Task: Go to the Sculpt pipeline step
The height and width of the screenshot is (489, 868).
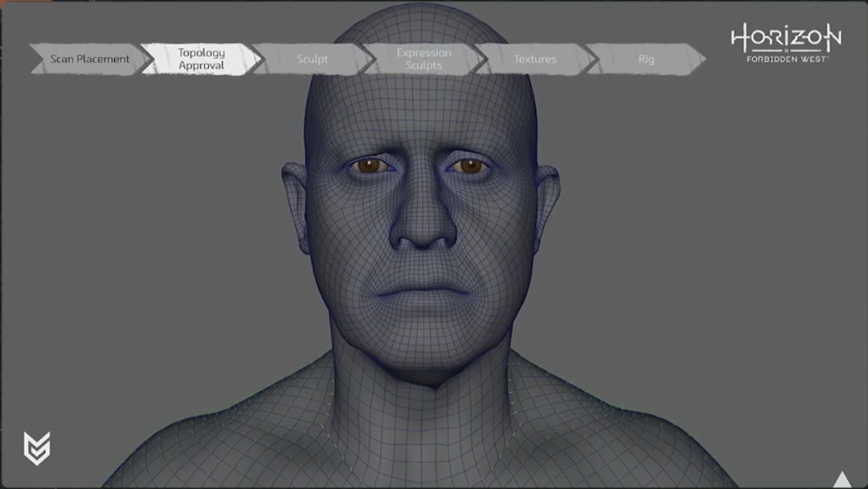Action: pos(313,59)
